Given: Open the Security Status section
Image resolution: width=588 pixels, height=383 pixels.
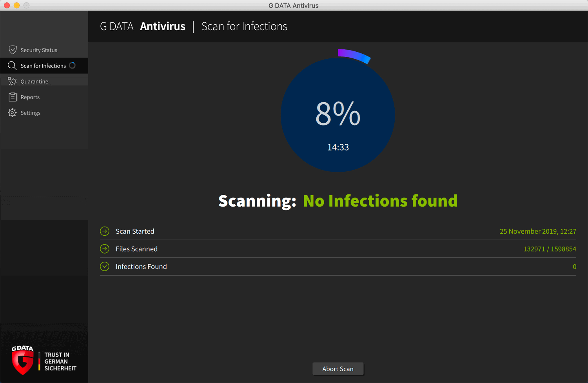Looking at the screenshot, I should click(x=39, y=50).
